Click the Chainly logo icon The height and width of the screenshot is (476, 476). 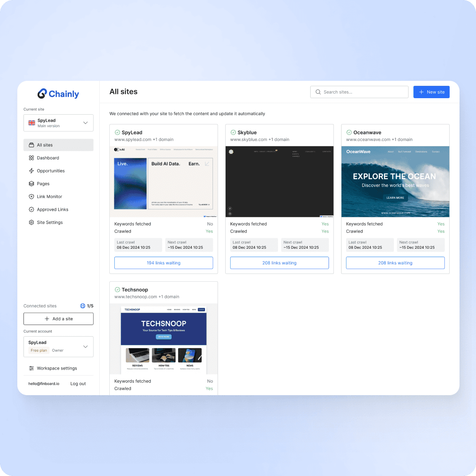click(x=42, y=94)
